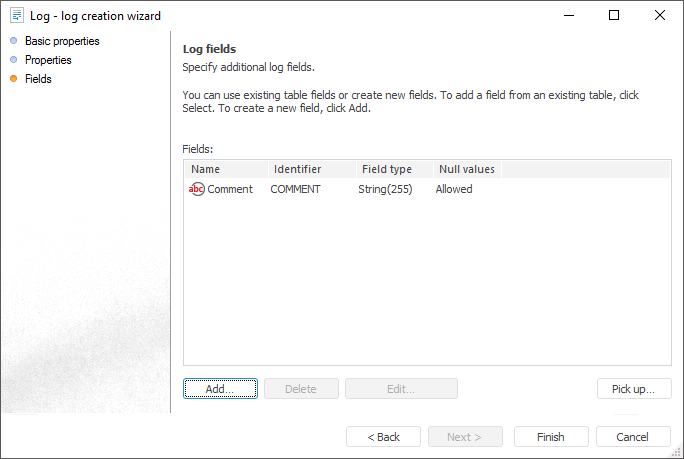Click Finish to complete the wizard
This screenshot has width=684, height=459.
tap(551, 437)
